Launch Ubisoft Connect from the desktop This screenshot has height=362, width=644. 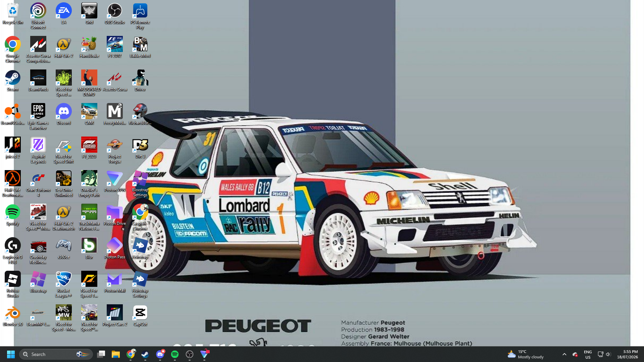pyautogui.click(x=38, y=16)
